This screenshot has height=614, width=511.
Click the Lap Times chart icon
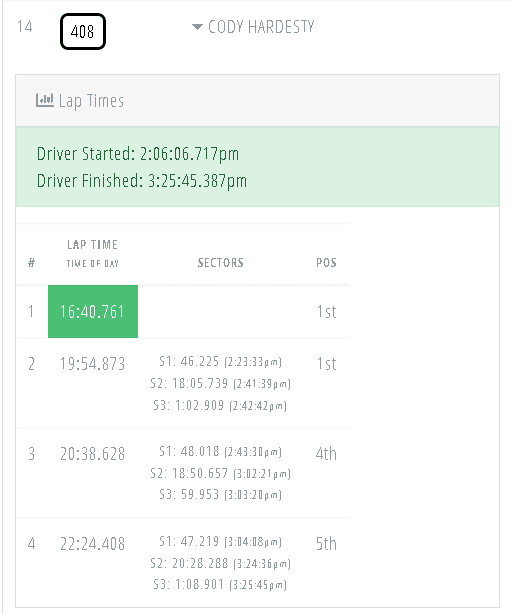point(45,100)
